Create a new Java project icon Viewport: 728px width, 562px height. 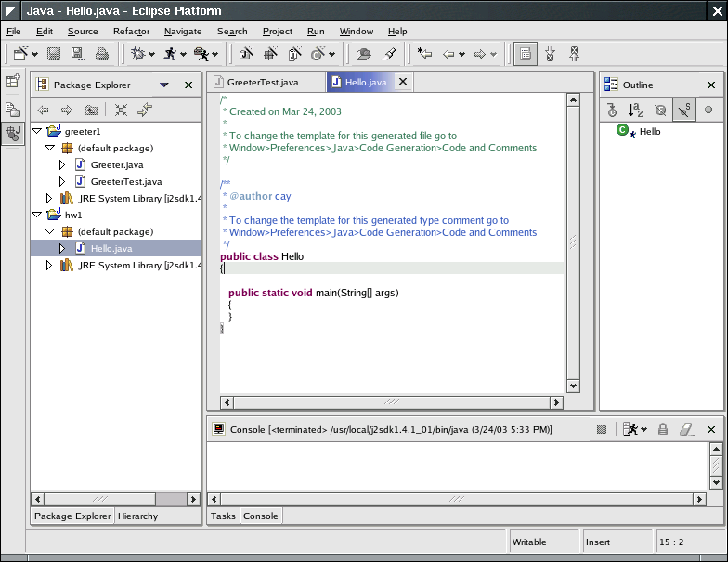click(x=246, y=54)
